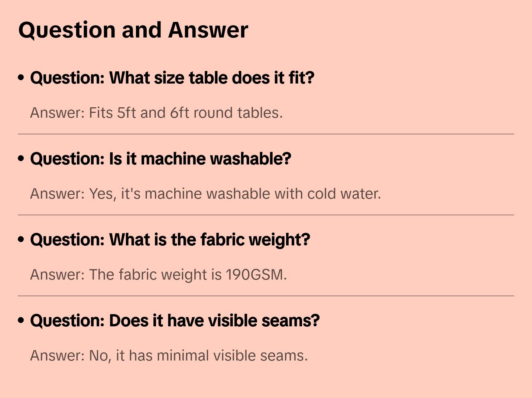
Task: Click the divider line below the table size answer
Action: (266, 134)
